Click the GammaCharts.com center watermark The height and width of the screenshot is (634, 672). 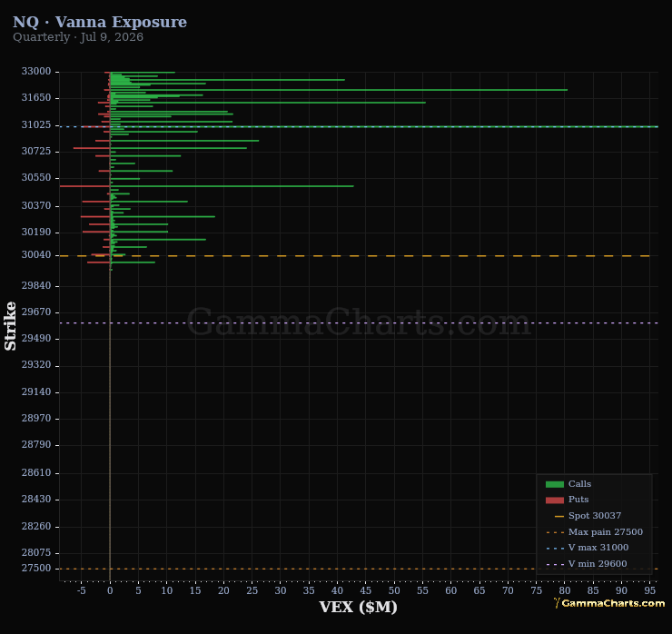click(x=359, y=322)
